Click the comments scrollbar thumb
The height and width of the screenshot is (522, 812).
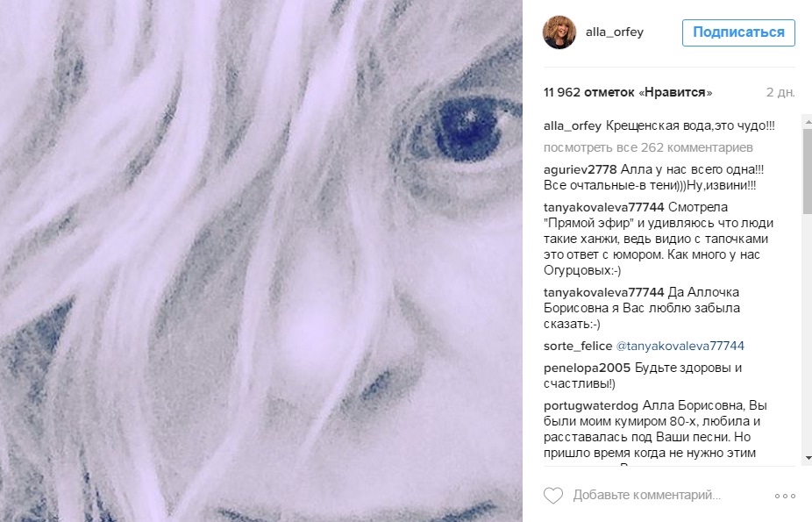[x=808, y=171]
